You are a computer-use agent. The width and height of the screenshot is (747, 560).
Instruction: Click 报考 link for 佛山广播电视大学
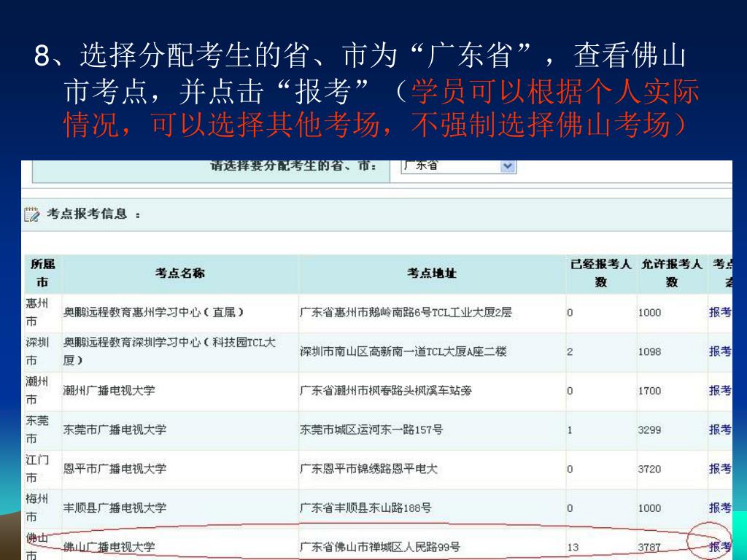[x=720, y=547]
